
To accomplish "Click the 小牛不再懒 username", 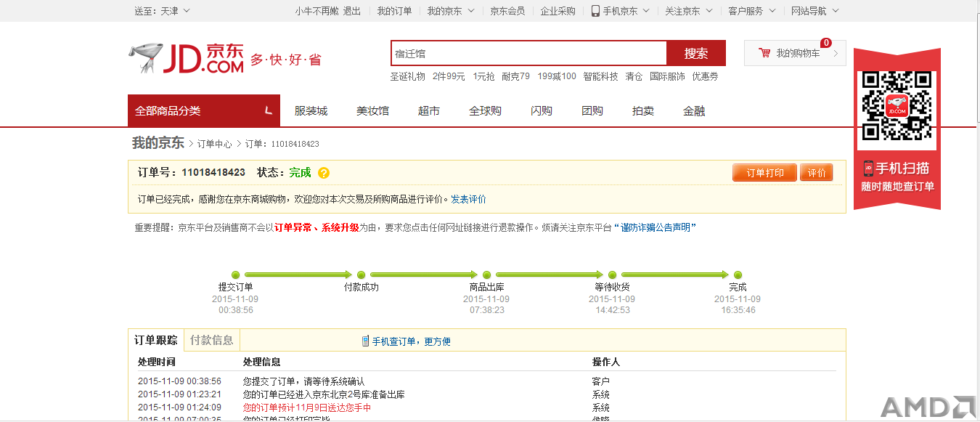I will (x=317, y=11).
